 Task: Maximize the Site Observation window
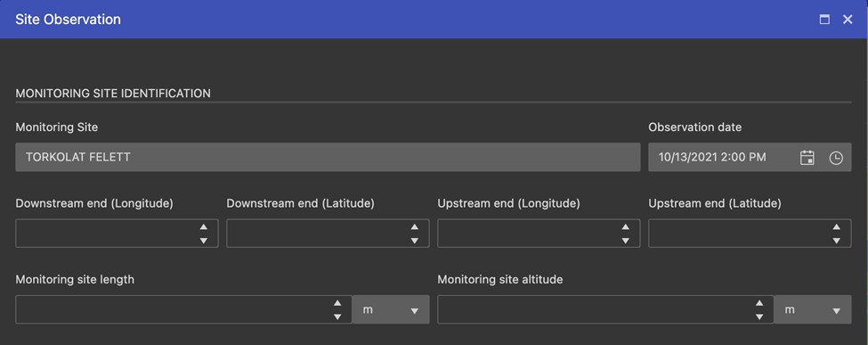click(x=824, y=20)
